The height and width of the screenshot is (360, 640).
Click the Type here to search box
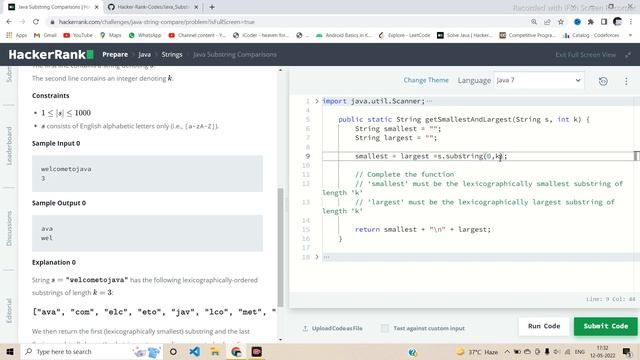pos(92,351)
